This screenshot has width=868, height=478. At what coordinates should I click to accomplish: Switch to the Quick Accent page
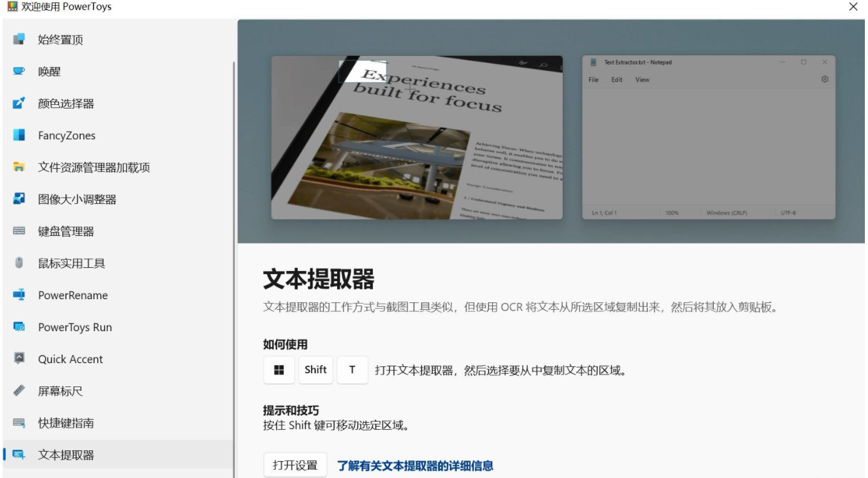70,359
